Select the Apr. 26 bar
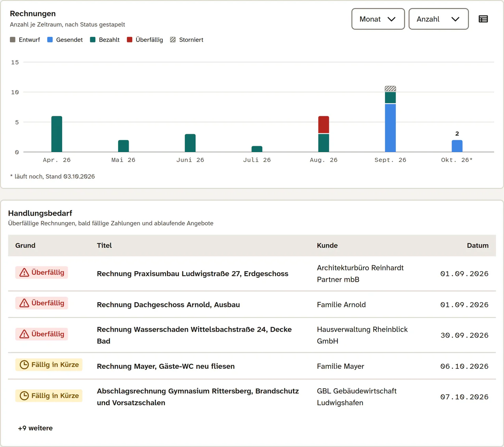 57,134
